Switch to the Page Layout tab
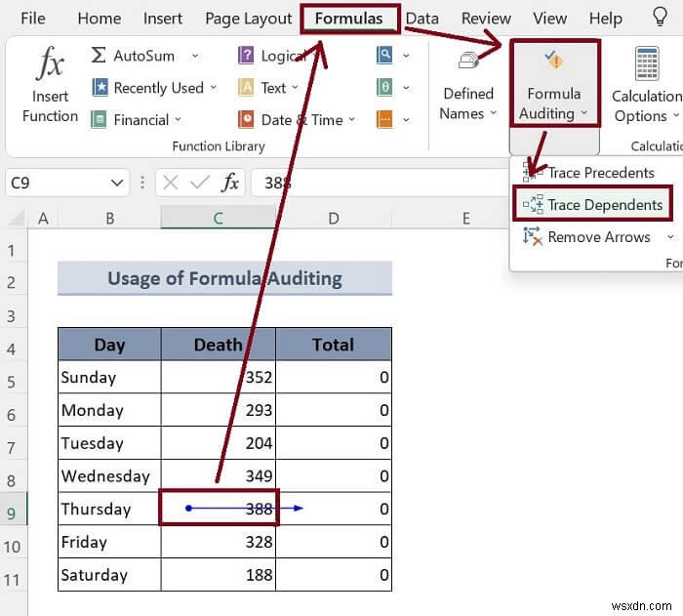Screen dimensions: 683x616 click(248, 19)
